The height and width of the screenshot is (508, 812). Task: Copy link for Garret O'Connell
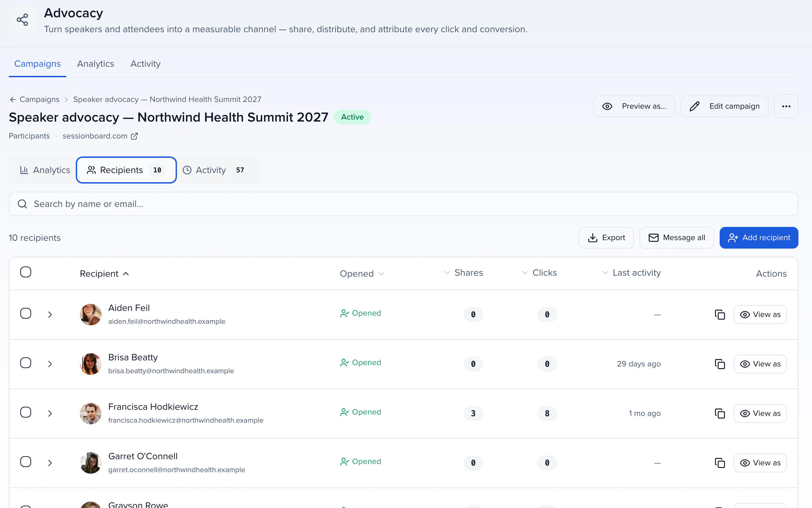(720, 463)
